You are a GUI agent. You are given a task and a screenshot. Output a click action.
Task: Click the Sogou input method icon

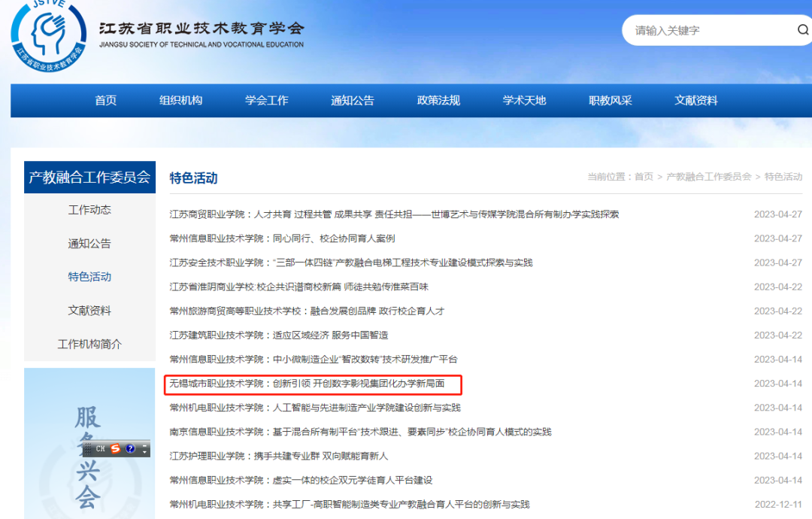(115, 448)
